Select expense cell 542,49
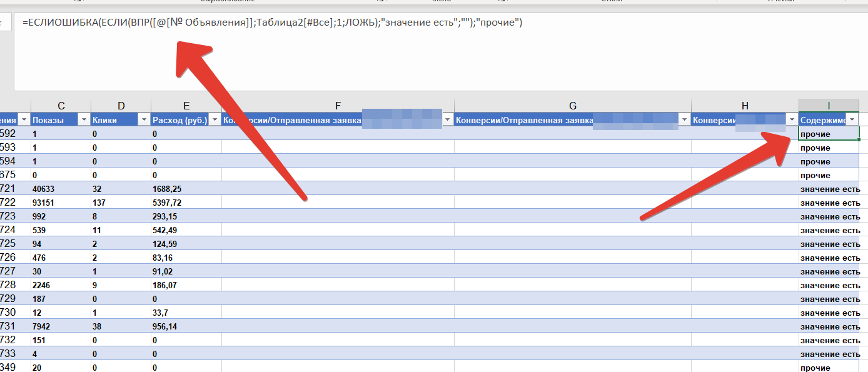The height and width of the screenshot is (372, 868). pyautogui.click(x=186, y=230)
